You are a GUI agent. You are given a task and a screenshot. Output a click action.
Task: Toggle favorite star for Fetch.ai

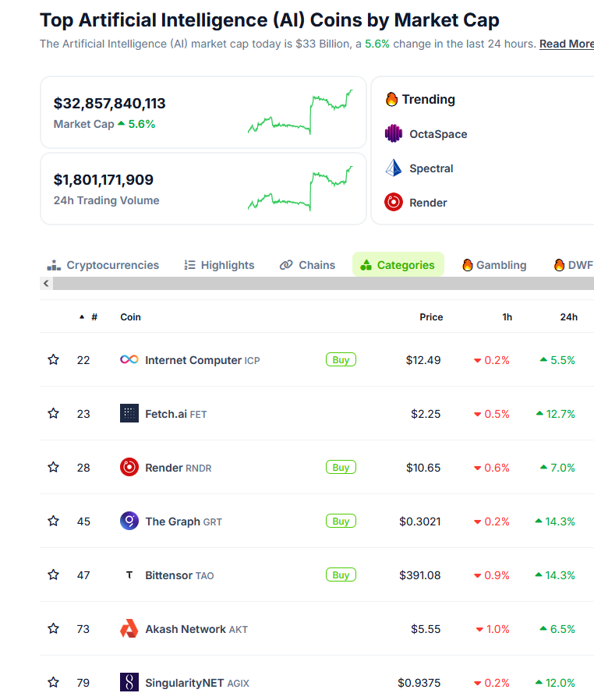(53, 413)
